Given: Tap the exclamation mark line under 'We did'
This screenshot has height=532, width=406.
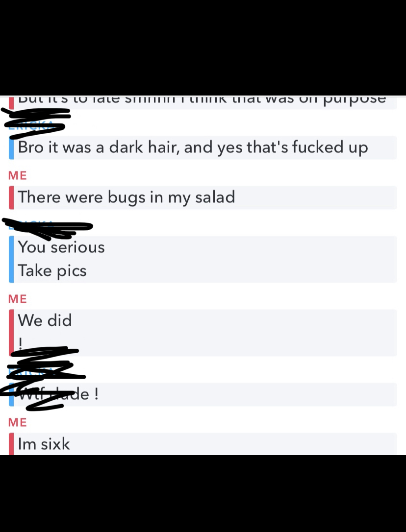Looking at the screenshot, I should [21, 343].
